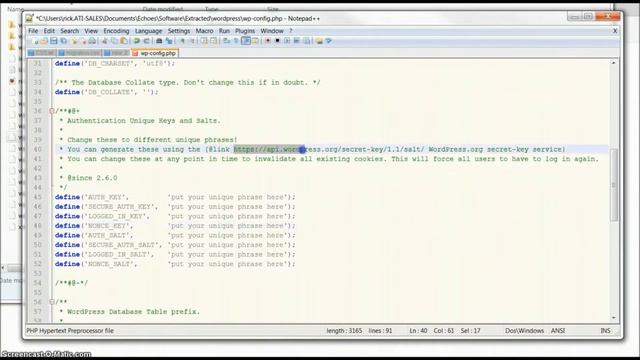Screen dimensions: 640x360
Task: Open the Settings menu
Action: tap(179, 31)
